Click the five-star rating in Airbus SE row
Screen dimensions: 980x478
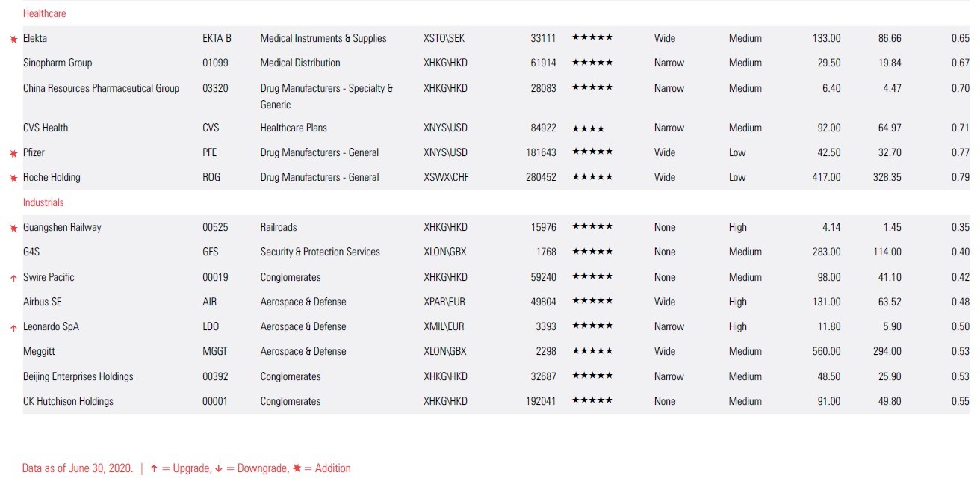(592, 302)
